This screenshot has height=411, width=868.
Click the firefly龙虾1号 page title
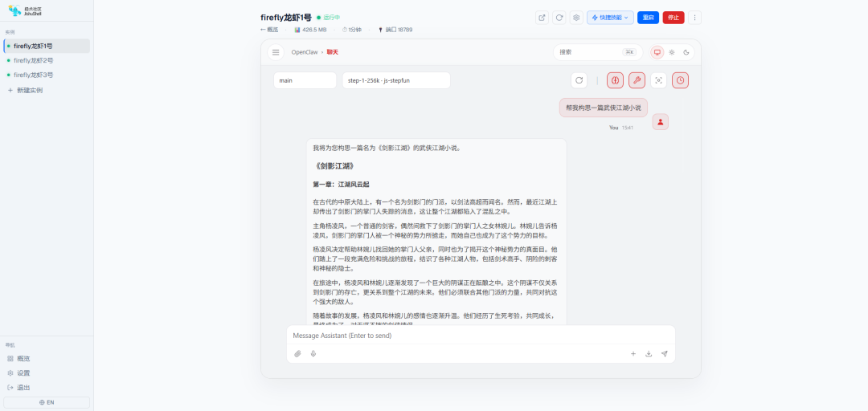[286, 17]
